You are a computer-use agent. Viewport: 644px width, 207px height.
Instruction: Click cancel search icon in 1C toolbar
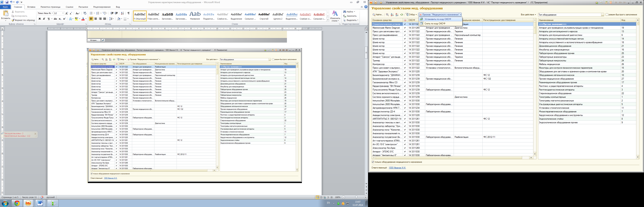pyautogui.click(x=387, y=15)
